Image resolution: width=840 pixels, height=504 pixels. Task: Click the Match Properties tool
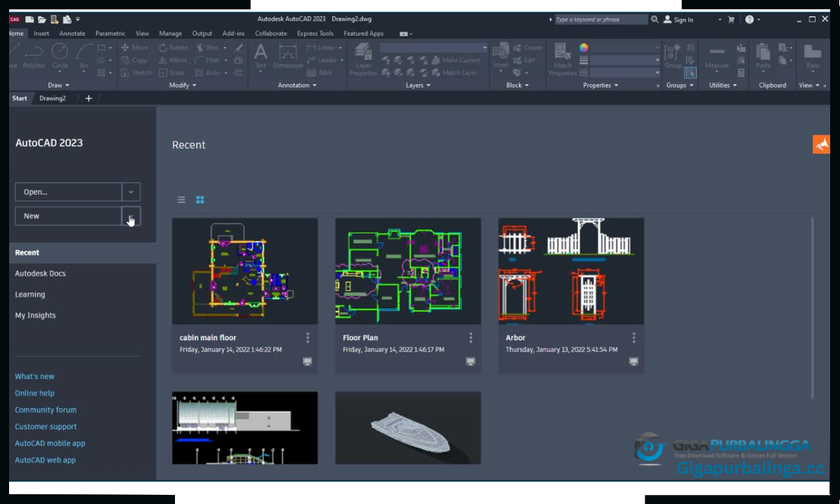[x=563, y=59]
